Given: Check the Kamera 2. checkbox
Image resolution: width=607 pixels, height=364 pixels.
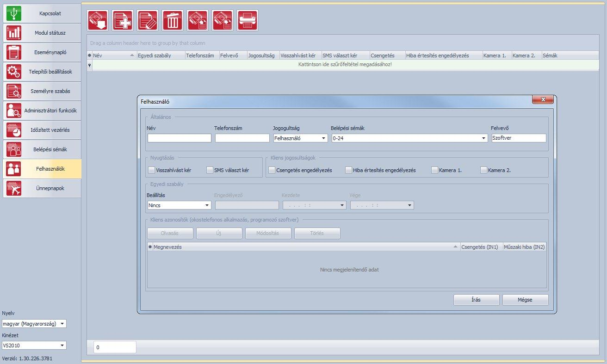Looking at the screenshot, I should click(x=483, y=170).
